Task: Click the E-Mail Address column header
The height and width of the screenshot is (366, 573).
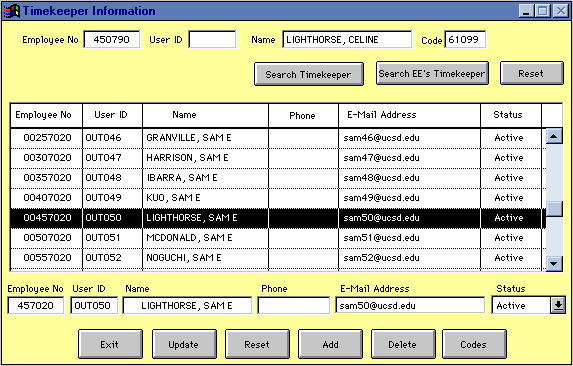Action: coord(409,115)
